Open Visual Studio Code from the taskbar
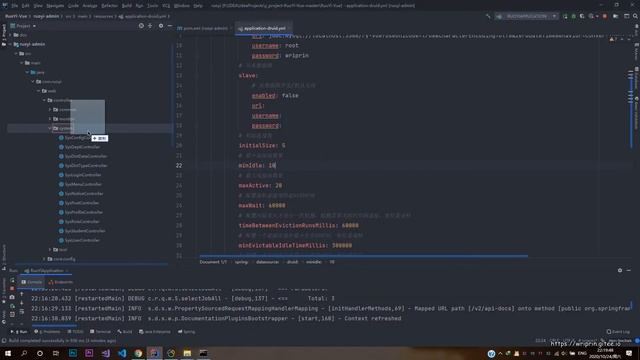The width and height of the screenshot is (640, 360). point(122,353)
